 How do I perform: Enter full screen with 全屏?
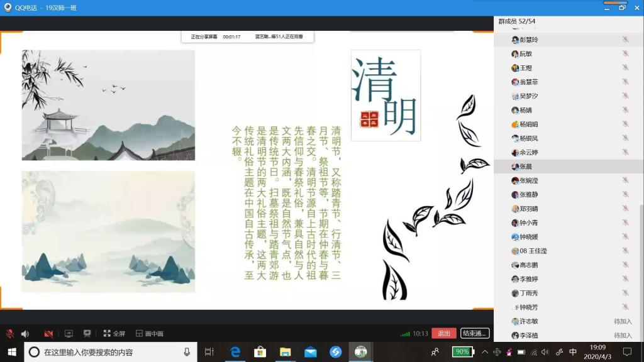(114, 334)
